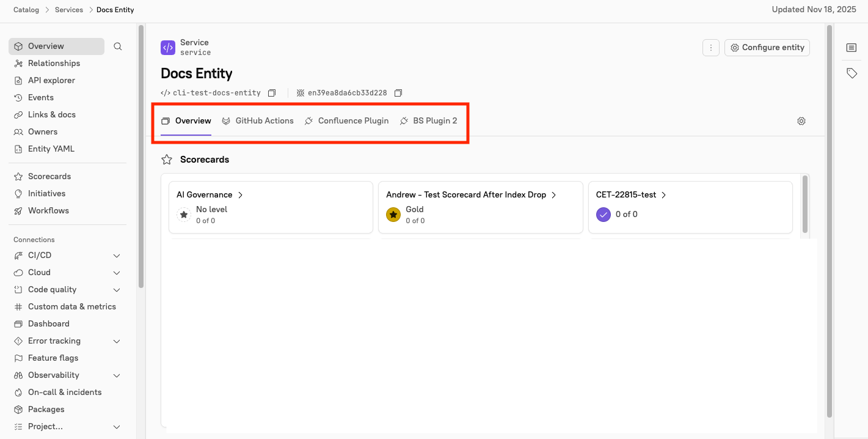The height and width of the screenshot is (439, 868).
Task: Select Overview in the left sidebar
Action: [x=56, y=46]
